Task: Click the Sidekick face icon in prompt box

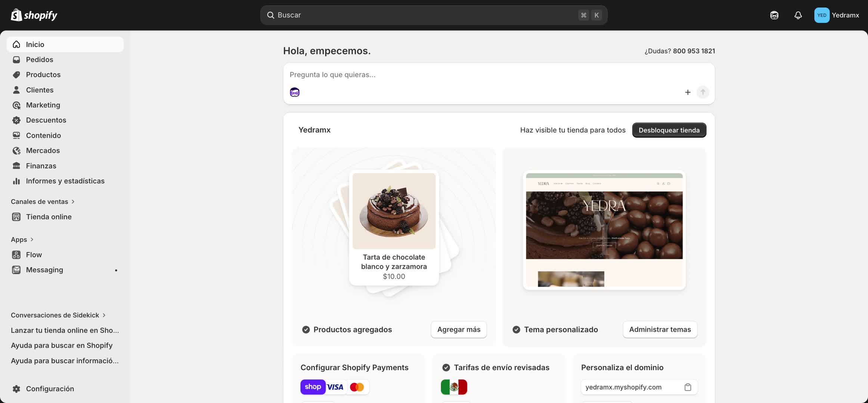Action: pyautogui.click(x=295, y=92)
